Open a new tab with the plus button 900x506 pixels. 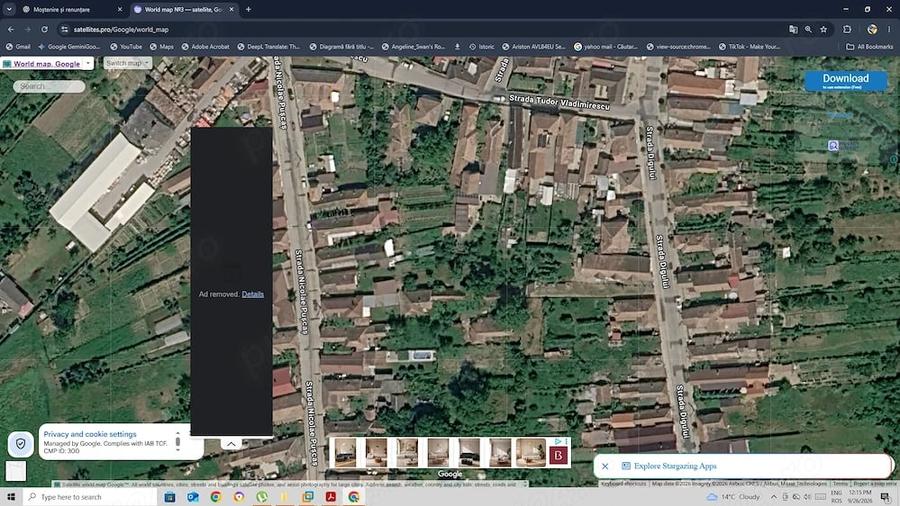[x=248, y=9]
